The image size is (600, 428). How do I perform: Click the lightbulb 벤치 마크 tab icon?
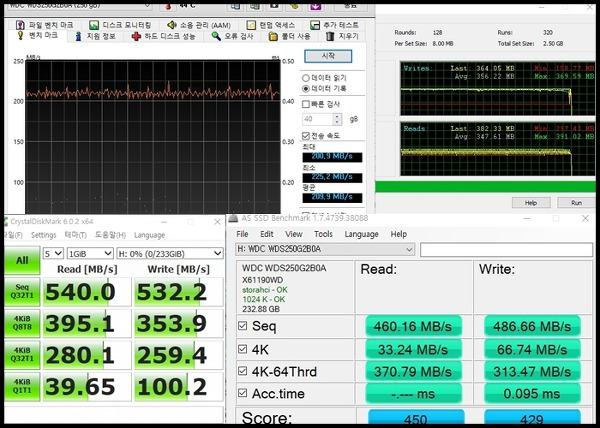(21, 36)
